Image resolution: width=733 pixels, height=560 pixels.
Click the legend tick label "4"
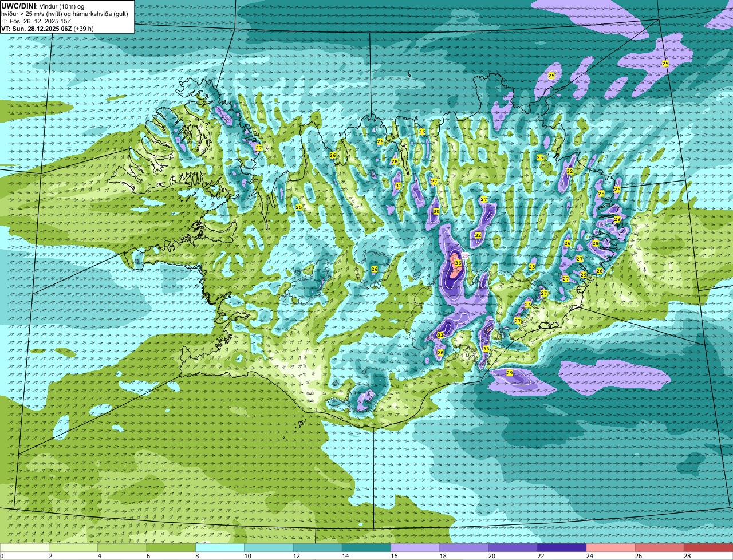tap(99, 556)
